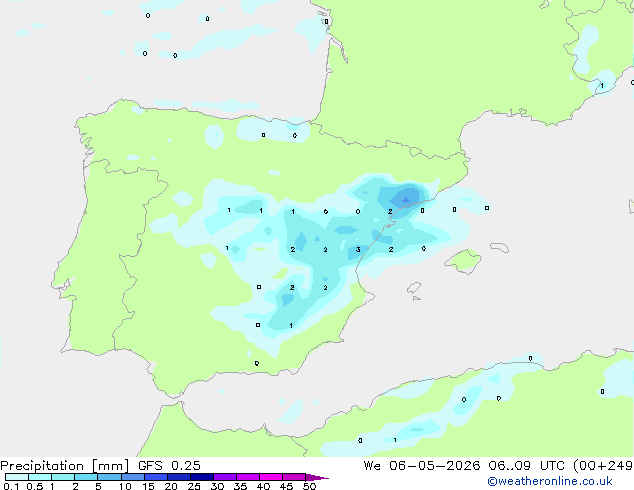Image resolution: width=634 pixels, height=490 pixels.
Task: Click the 'We' weekday label
Action: coord(372,466)
